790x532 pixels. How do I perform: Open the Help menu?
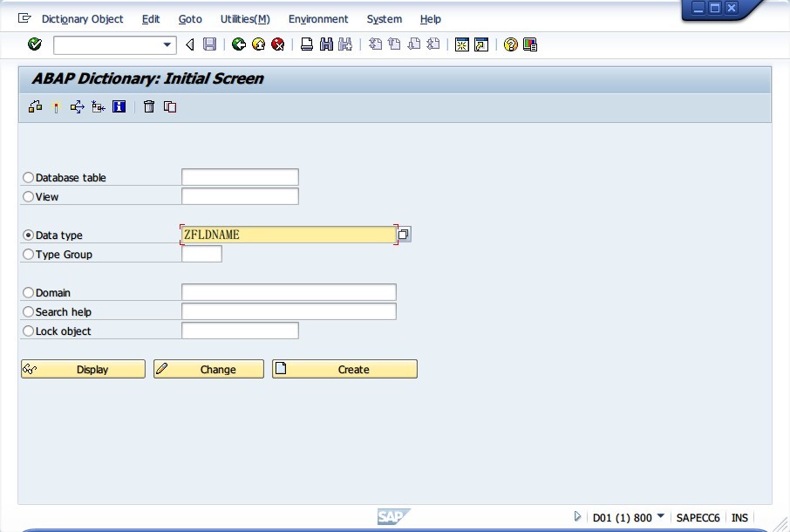click(x=430, y=19)
